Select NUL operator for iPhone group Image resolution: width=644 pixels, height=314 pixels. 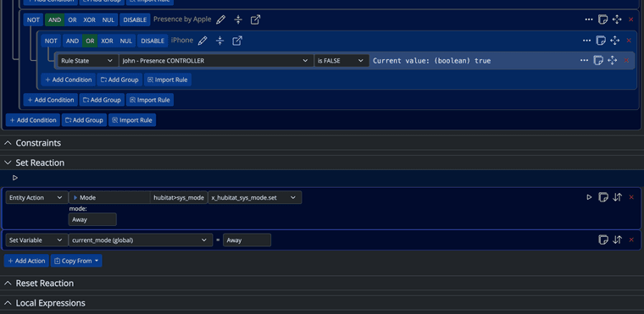coord(126,41)
